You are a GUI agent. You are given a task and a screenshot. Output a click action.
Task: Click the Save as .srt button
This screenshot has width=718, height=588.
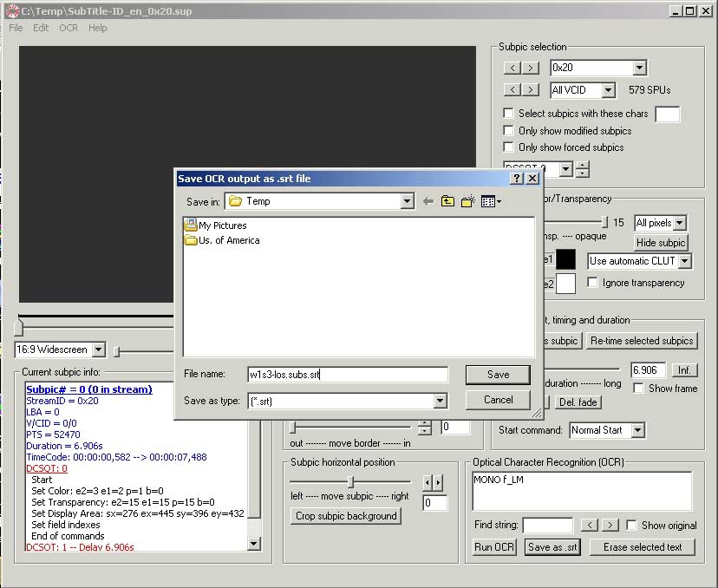tap(552, 546)
